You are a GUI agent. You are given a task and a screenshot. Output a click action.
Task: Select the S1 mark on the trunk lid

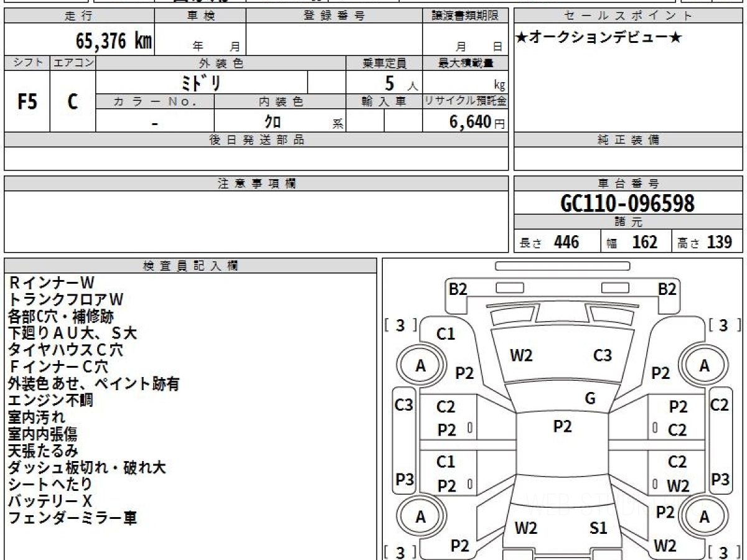[x=598, y=528]
